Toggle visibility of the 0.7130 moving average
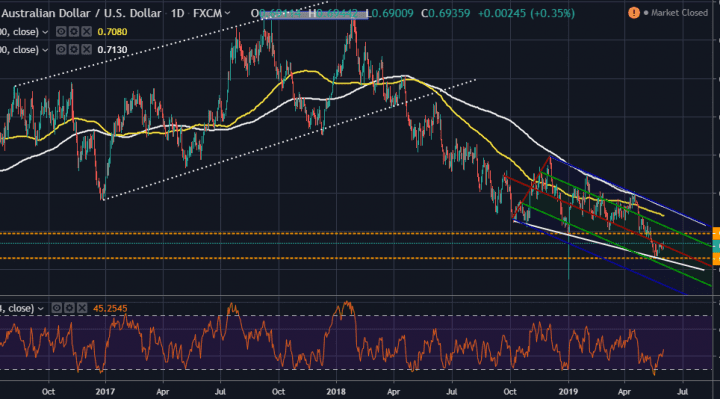The height and width of the screenshot is (399, 720). pos(61,50)
